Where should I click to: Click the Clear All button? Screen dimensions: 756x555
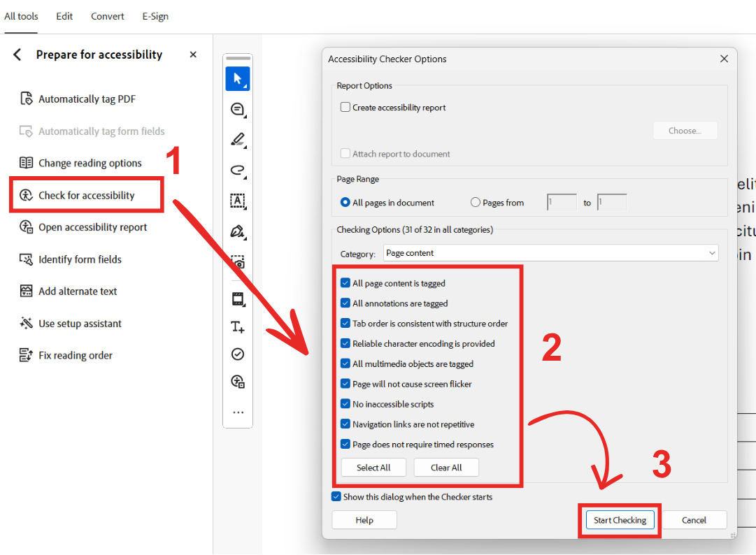[x=446, y=468]
